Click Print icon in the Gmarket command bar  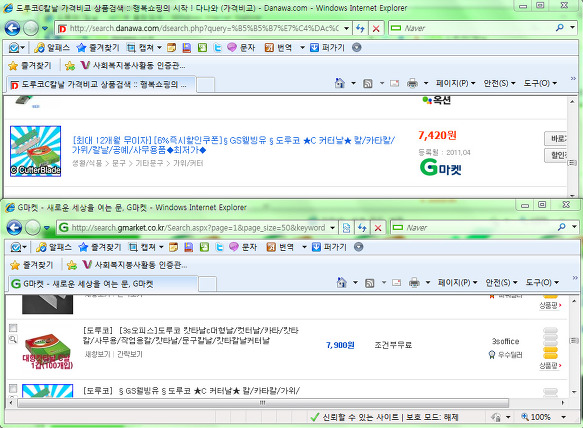414,283
